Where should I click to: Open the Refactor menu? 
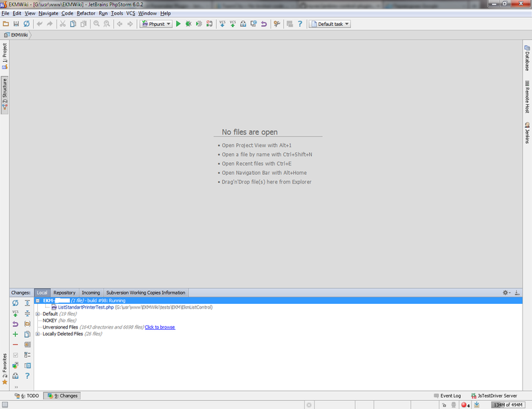[x=86, y=13]
